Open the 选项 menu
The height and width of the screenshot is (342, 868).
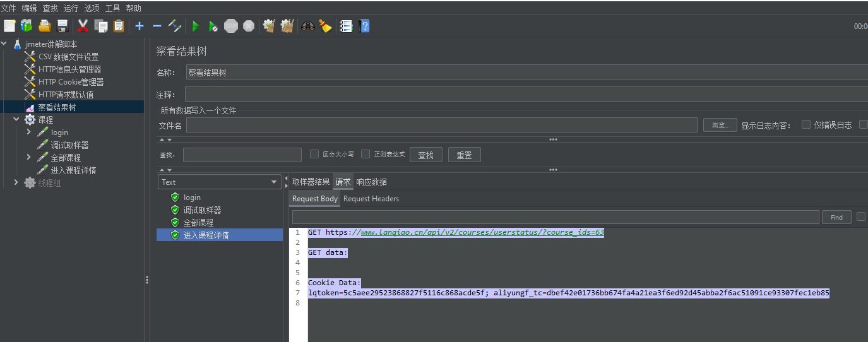[x=92, y=8]
